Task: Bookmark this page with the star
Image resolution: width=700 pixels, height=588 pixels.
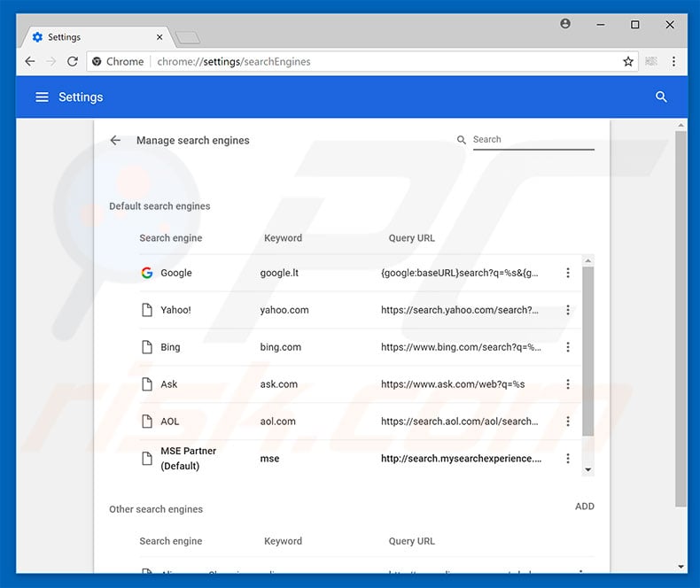Action: [x=627, y=61]
